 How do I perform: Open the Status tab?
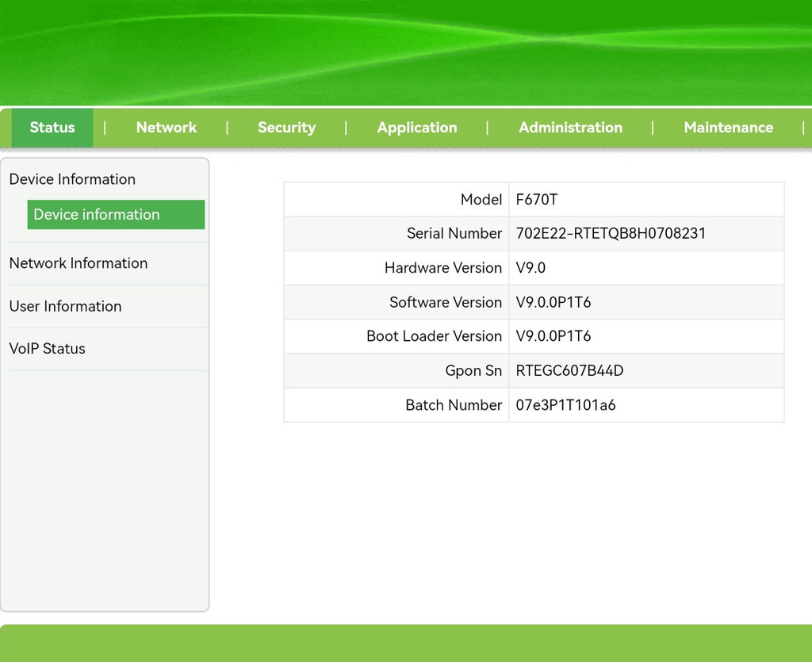52,128
